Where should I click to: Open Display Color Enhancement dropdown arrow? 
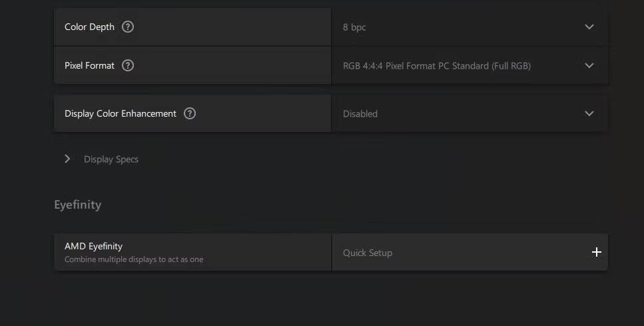tap(589, 114)
